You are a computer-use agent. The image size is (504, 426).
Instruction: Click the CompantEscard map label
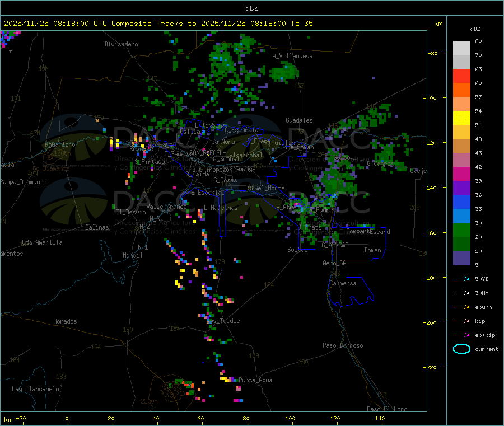coord(368,232)
